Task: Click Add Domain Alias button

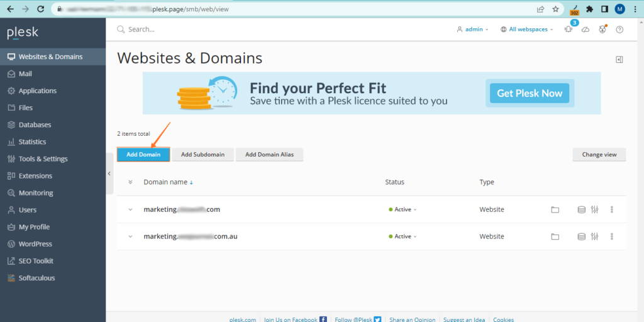Action: (x=269, y=155)
